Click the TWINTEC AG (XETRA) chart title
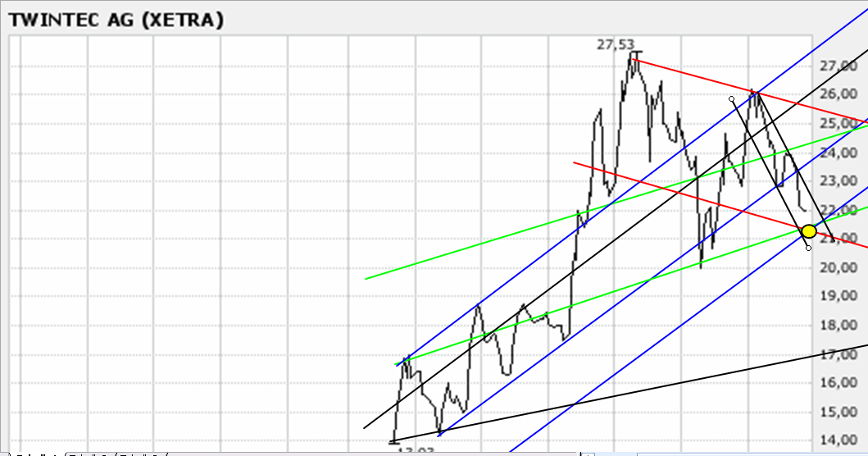 click(116, 20)
